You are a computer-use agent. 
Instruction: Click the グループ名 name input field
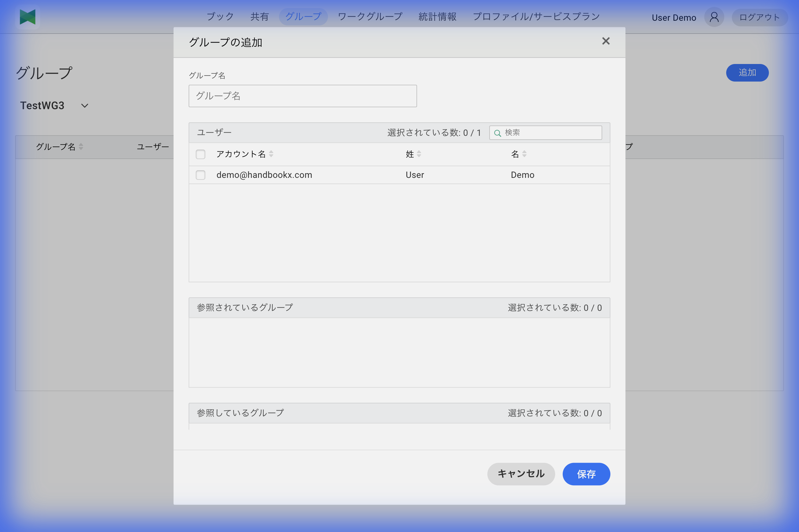[303, 96]
